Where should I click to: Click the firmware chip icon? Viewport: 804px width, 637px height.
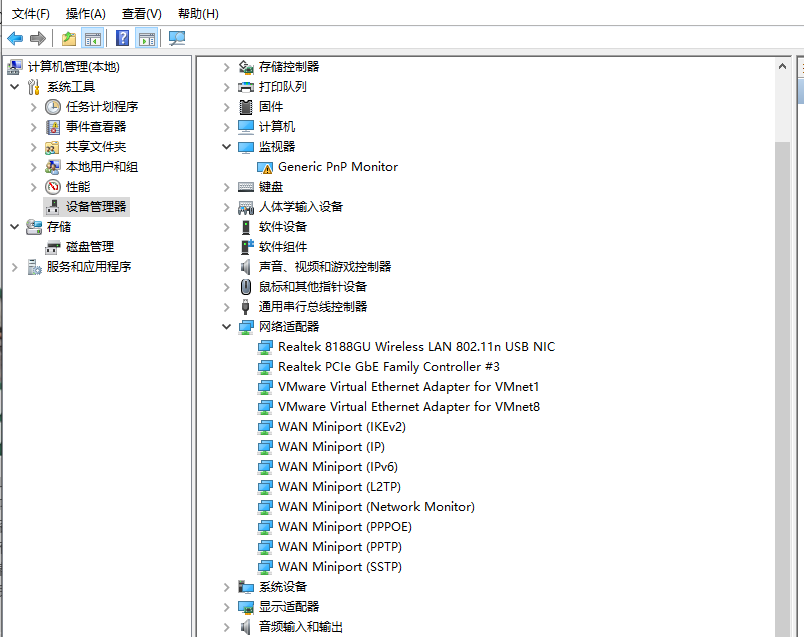tap(246, 107)
